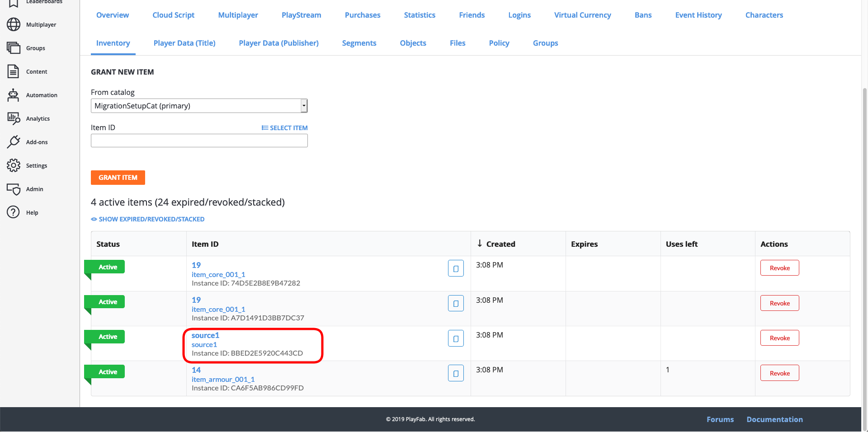The width and height of the screenshot is (868, 432).
Task: Open the Help question mark icon
Action: [x=14, y=212]
